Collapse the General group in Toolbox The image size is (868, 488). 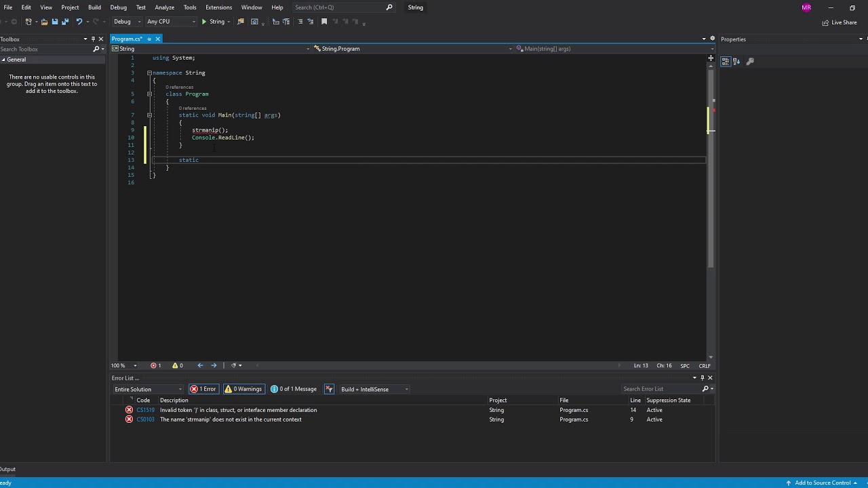click(x=3, y=60)
